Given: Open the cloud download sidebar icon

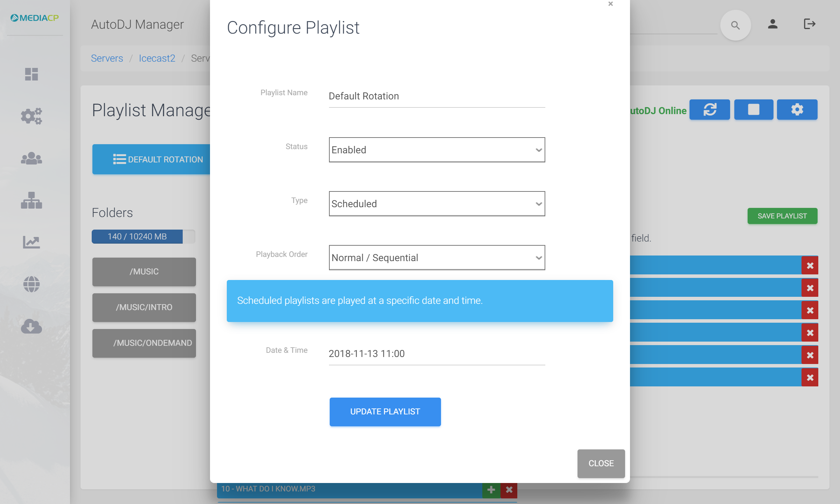Looking at the screenshot, I should coord(31,326).
